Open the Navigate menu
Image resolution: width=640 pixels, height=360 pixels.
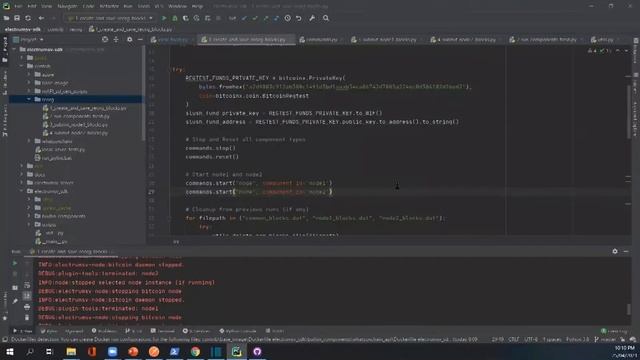click(x=67, y=6)
